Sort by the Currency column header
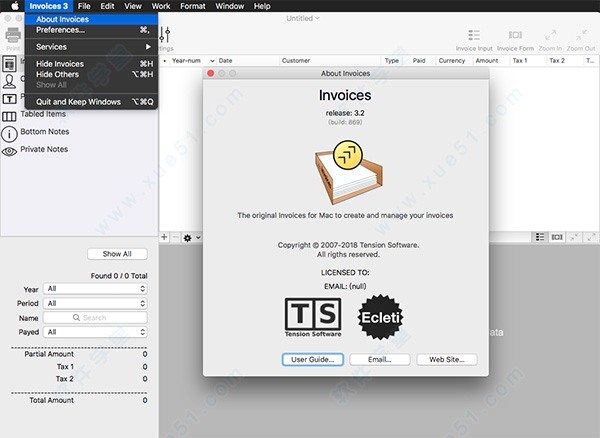Image resolution: width=600 pixels, height=438 pixels. click(453, 60)
